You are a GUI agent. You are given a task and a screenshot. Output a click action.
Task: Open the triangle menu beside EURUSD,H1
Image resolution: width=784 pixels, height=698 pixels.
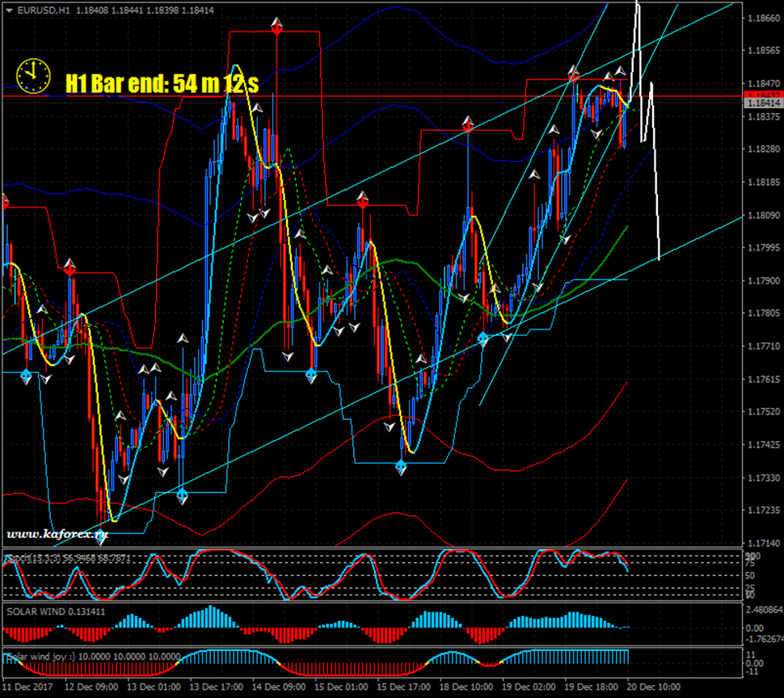pos(7,11)
